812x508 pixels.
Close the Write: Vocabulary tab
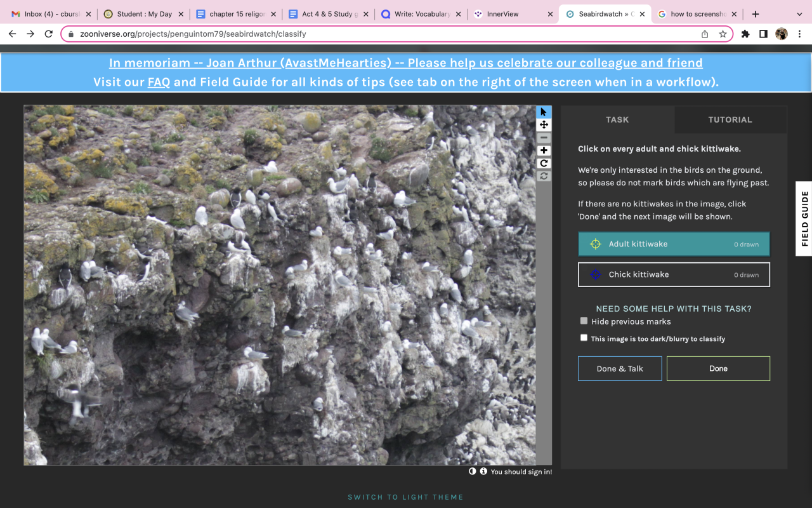(457, 14)
